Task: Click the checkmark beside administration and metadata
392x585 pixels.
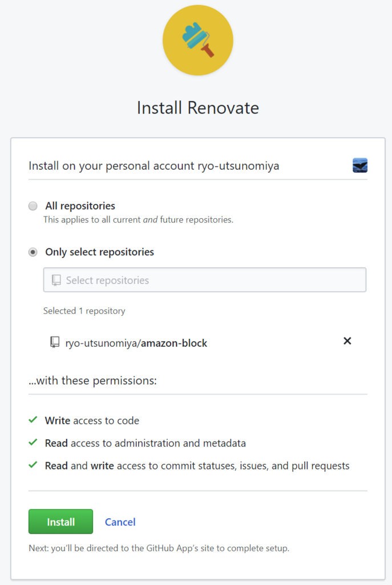Action: coord(33,443)
